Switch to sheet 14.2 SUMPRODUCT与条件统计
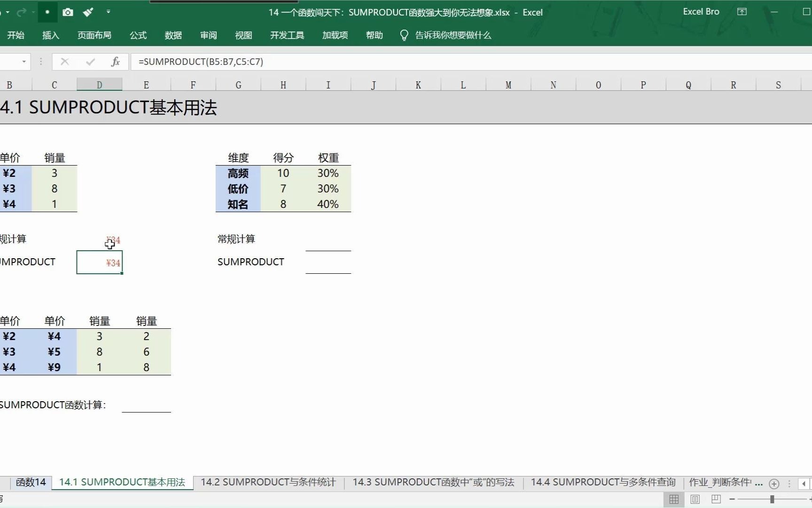This screenshot has width=812, height=508. click(268, 482)
